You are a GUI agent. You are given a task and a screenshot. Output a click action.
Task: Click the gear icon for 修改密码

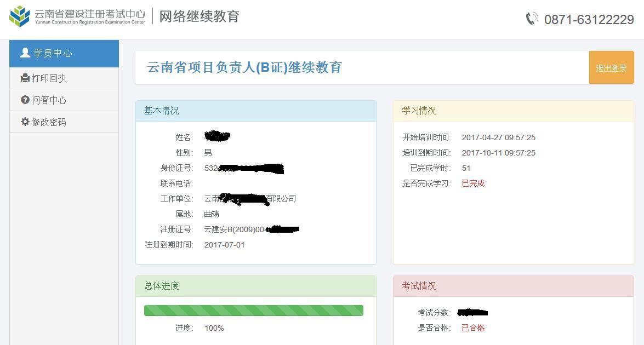(25, 122)
